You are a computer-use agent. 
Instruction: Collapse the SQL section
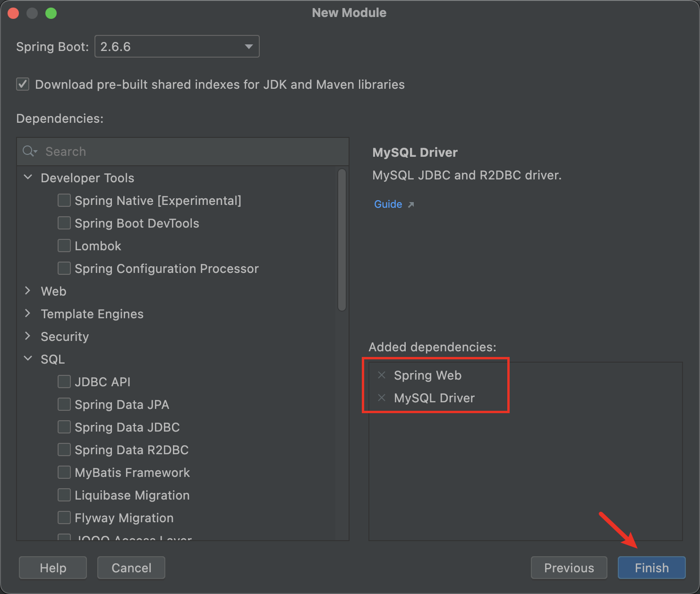(x=28, y=359)
